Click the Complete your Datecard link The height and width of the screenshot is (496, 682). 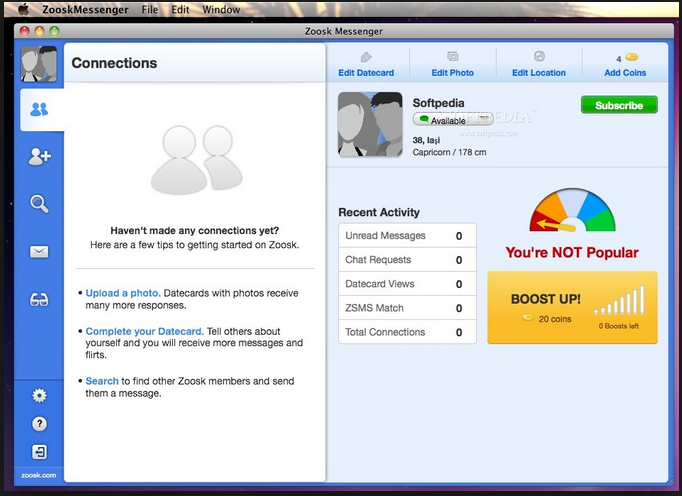144,332
